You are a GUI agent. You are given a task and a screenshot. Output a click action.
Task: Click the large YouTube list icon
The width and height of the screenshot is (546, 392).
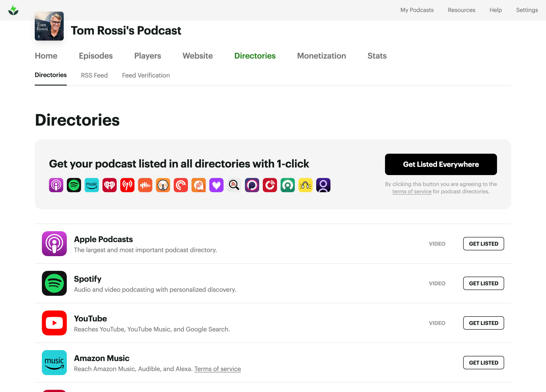pos(54,323)
